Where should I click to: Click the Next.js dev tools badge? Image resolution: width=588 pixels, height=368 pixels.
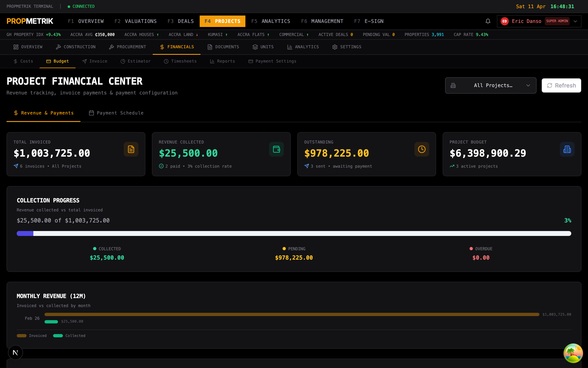[15, 352]
